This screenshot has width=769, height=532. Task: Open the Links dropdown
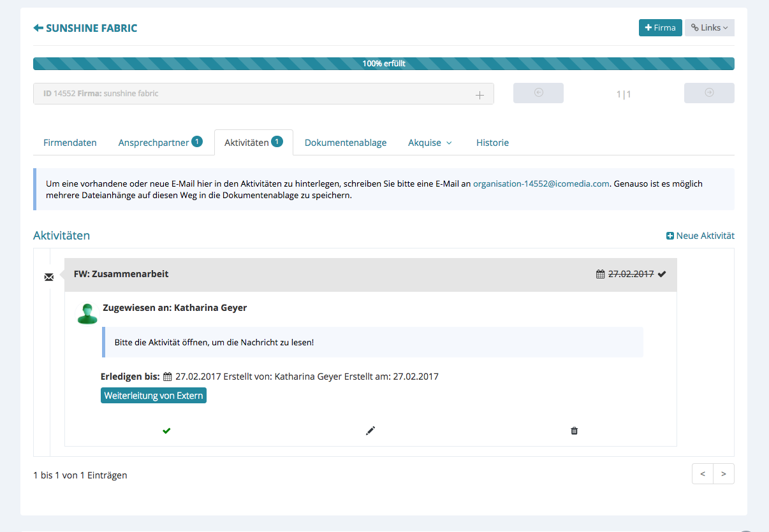pyautogui.click(x=709, y=28)
